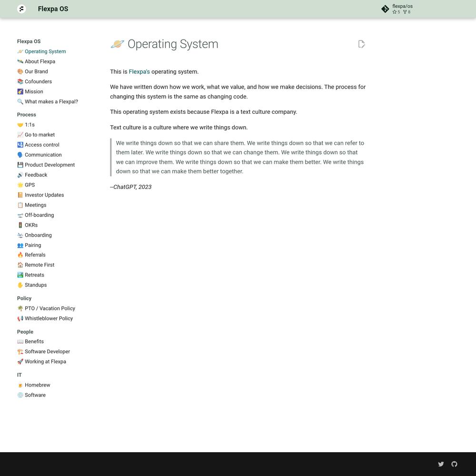Viewport: 476px width, 476px height.
Task: Open the Benefits page
Action: 30,341
